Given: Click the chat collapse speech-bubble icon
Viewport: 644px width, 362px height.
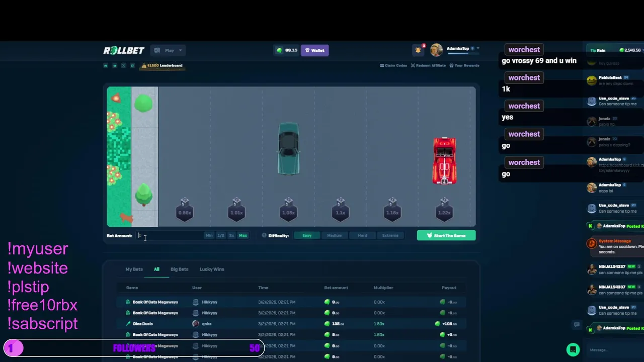Looking at the screenshot, I should point(577,324).
